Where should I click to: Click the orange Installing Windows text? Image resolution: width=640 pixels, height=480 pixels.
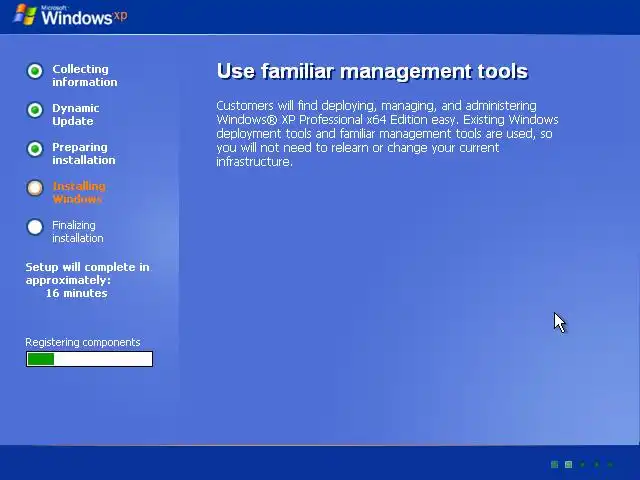pos(79,193)
